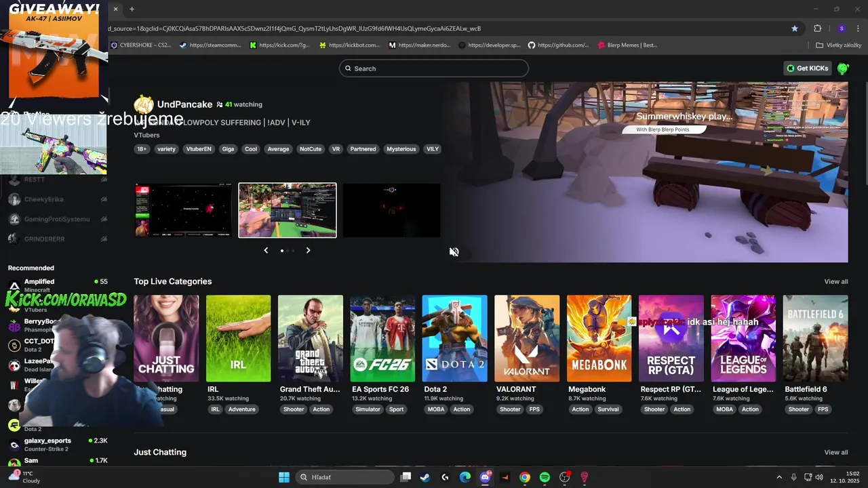Select highlighted middle featured stream thumbnail
The height and width of the screenshot is (488, 868).
click(288, 210)
